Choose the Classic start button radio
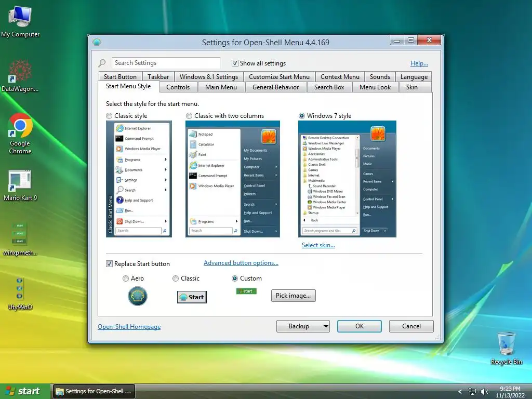The width and height of the screenshot is (532, 399). click(176, 278)
